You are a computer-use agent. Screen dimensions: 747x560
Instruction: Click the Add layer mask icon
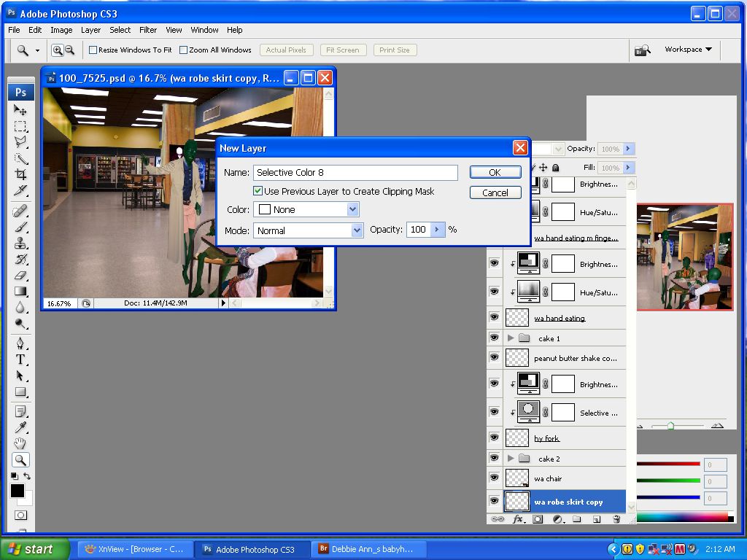538,519
